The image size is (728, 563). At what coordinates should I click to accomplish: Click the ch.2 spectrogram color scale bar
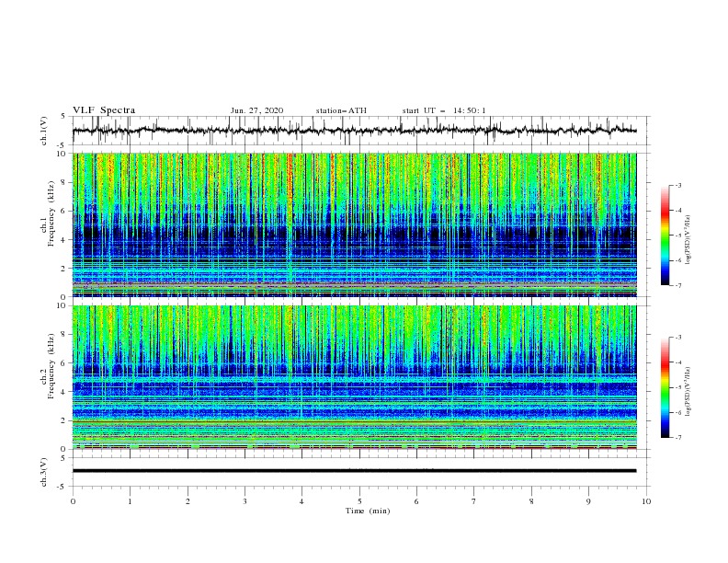pos(665,387)
